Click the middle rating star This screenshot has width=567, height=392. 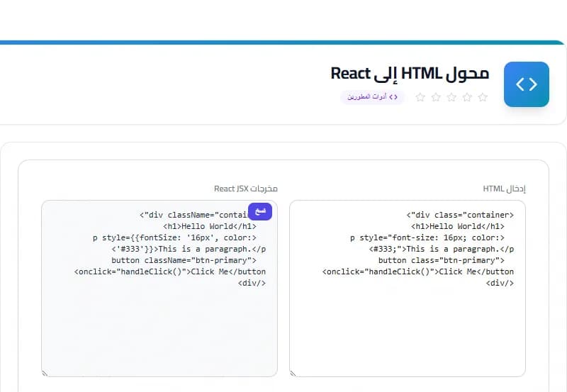coord(451,97)
